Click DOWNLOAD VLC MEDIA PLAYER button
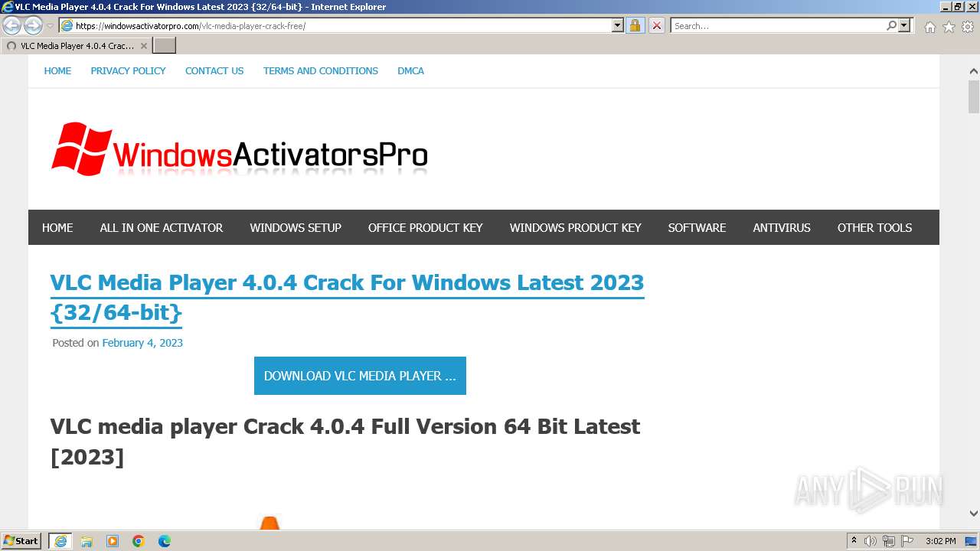Screen dimensions: 980x551 [360, 376]
